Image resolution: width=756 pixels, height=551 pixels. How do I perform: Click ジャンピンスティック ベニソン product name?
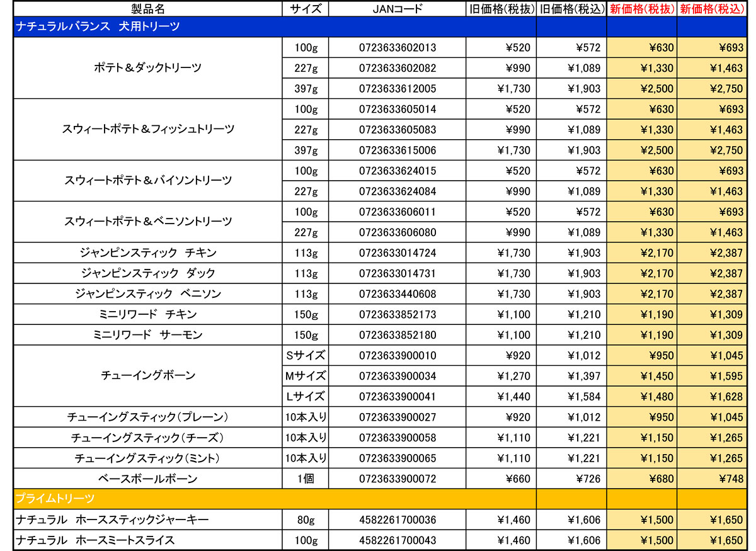[148, 293]
